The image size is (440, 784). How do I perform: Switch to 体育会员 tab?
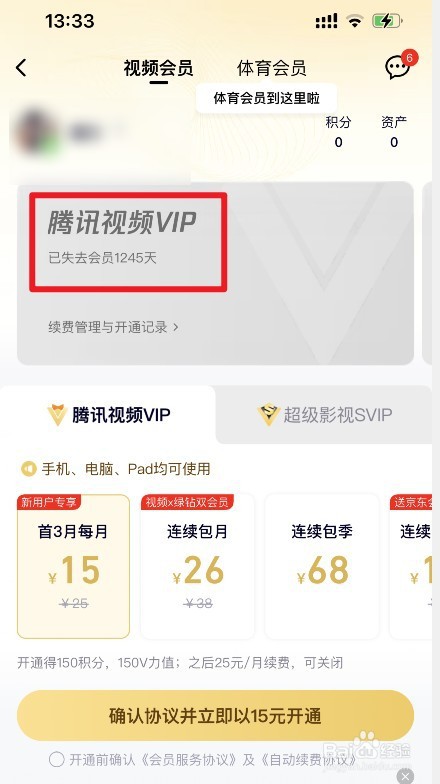pyautogui.click(x=272, y=68)
